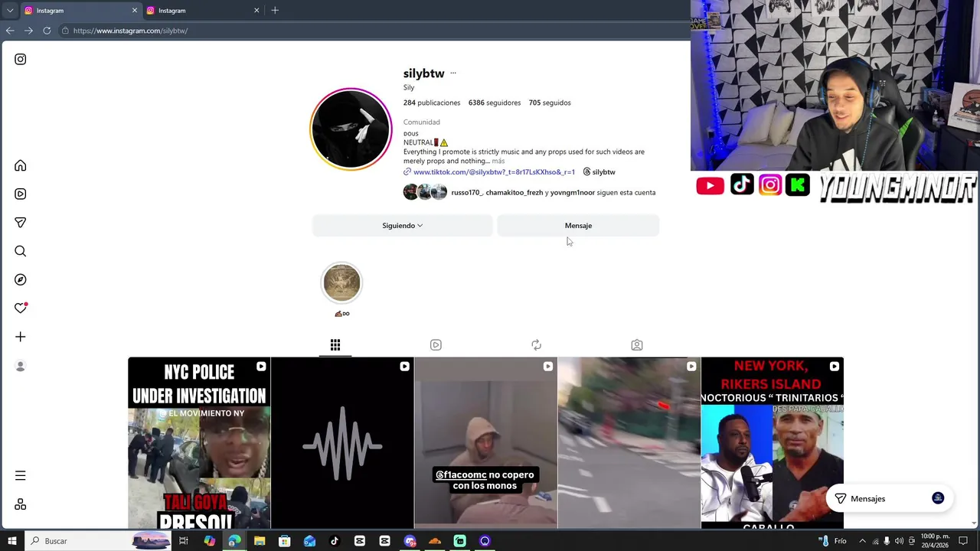Open own profile avatar in sidebar
This screenshot has width=980, height=551.
pos(21,367)
